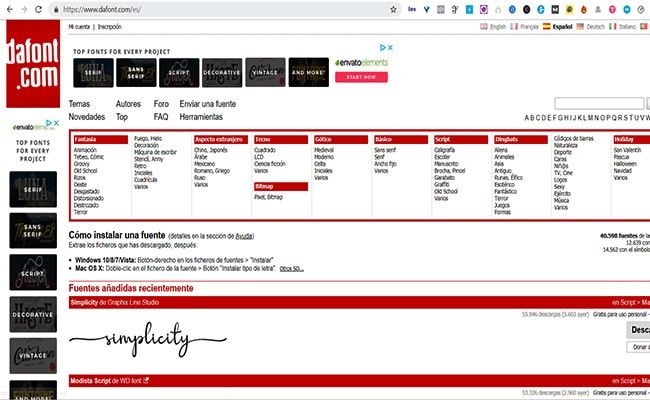Click the DECORATIVE thumbnail in left sidebar
Screen dimensions: 650x400
coord(33,314)
